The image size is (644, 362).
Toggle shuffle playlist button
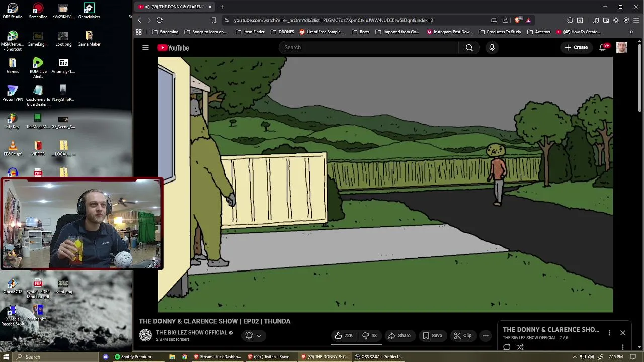point(520,347)
